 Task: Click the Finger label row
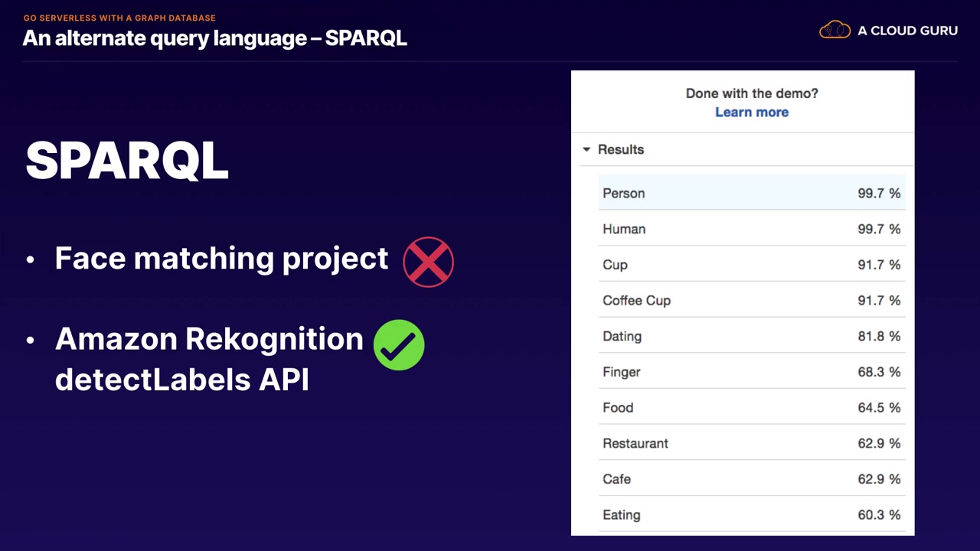click(751, 372)
